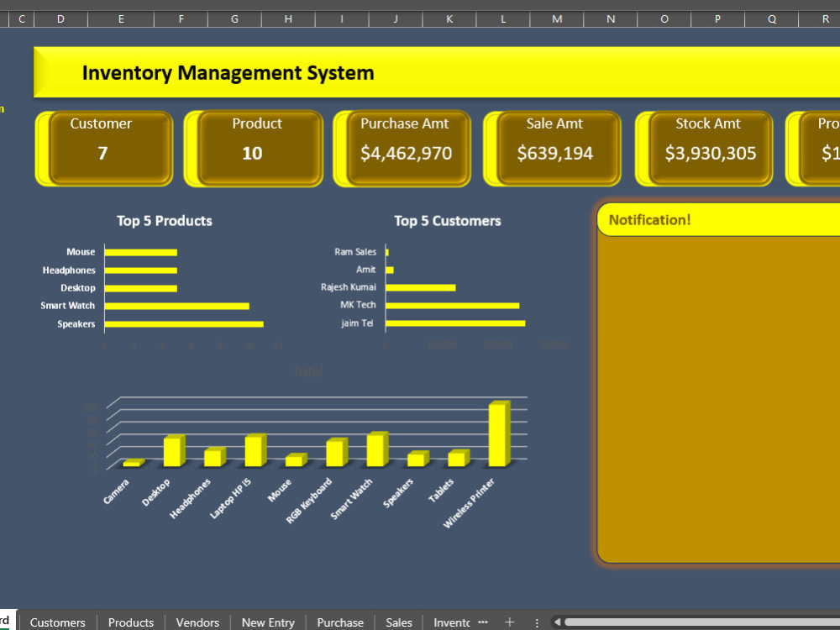This screenshot has height=630, width=840.
Task: Select column Q header
Action: 772,18
